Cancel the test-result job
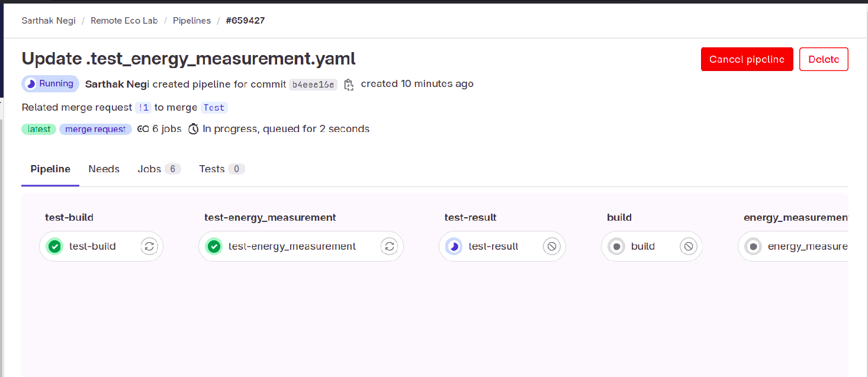Viewport: 868px width, 377px height. click(x=552, y=246)
